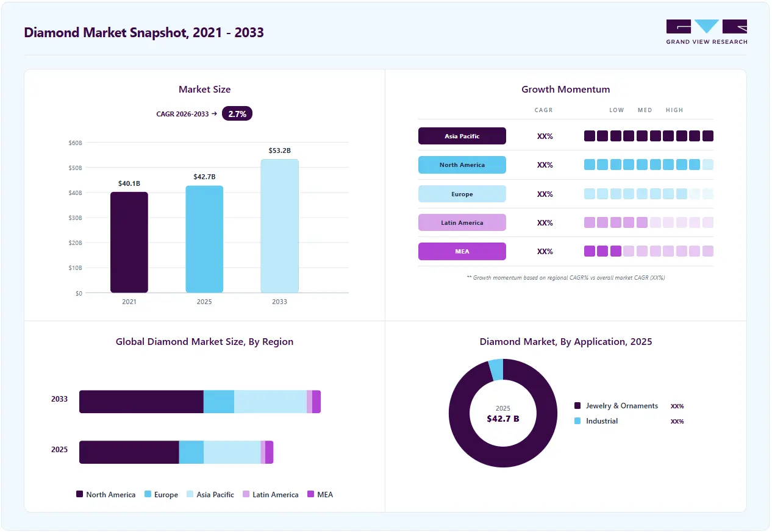Select the 2025 market size bar

[204, 239]
